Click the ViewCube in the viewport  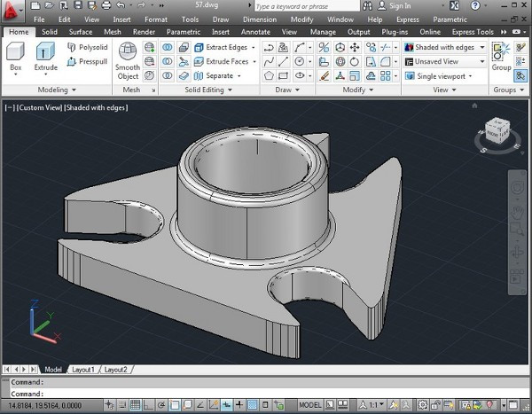(495, 132)
